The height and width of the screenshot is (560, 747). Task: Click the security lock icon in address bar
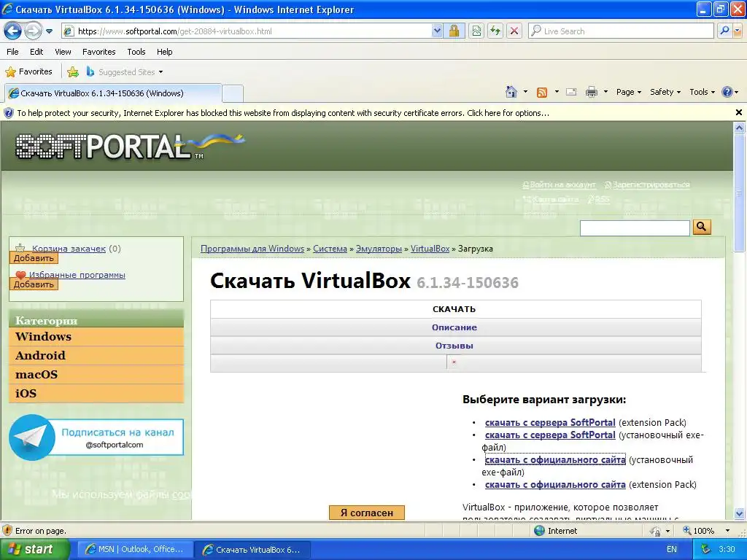click(x=454, y=31)
